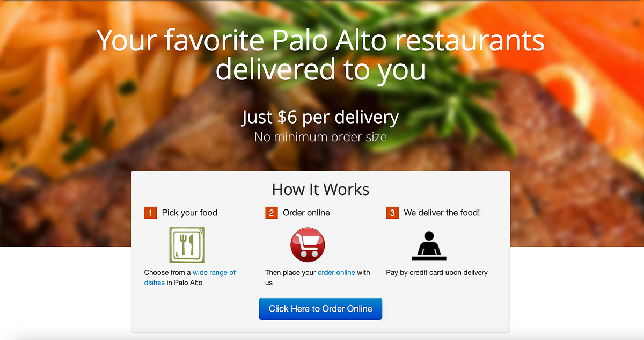The height and width of the screenshot is (340, 644).
Task: Click 'Pay by credit card upon delivery' text
Action: 437,273
